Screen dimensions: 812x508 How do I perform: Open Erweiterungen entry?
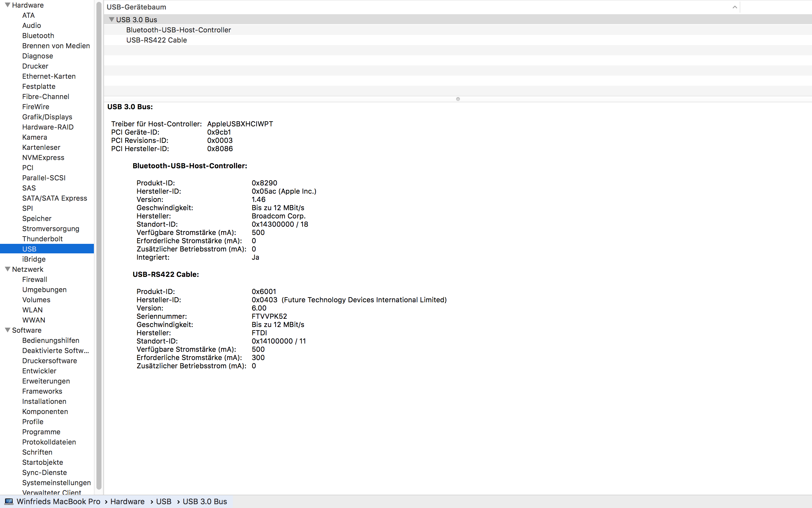pos(46,381)
